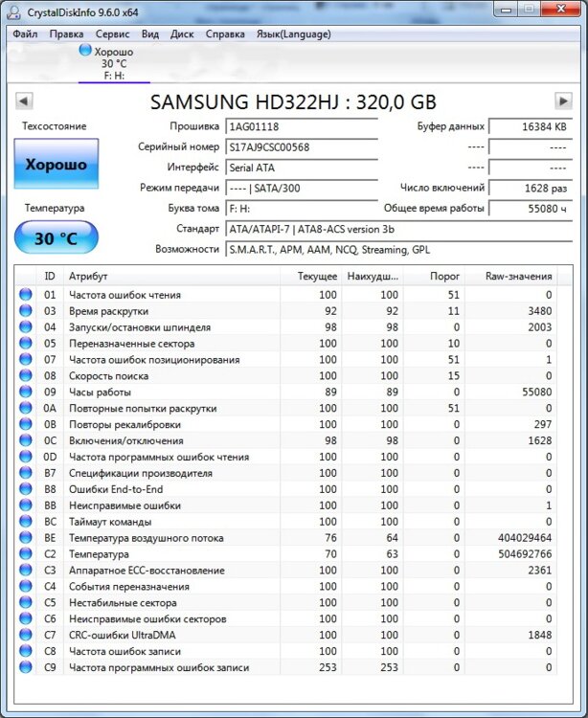
Task: Open the Диск menu
Action: [182, 34]
